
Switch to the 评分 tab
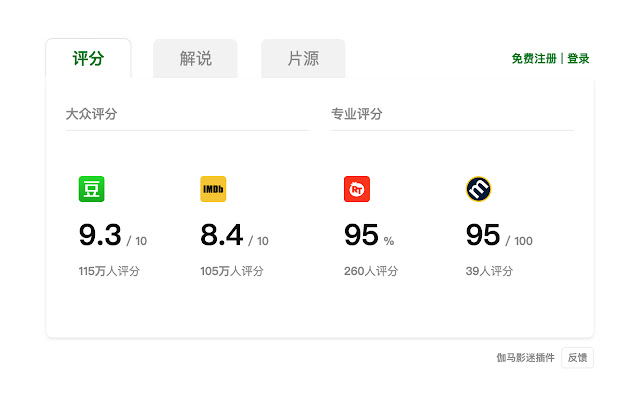88,58
